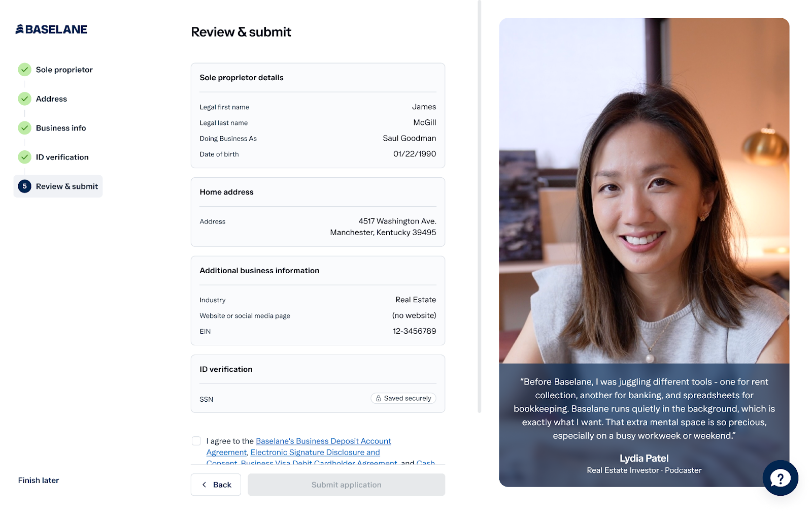
Task: Select the Review & submit step
Action: pyautogui.click(x=58, y=186)
